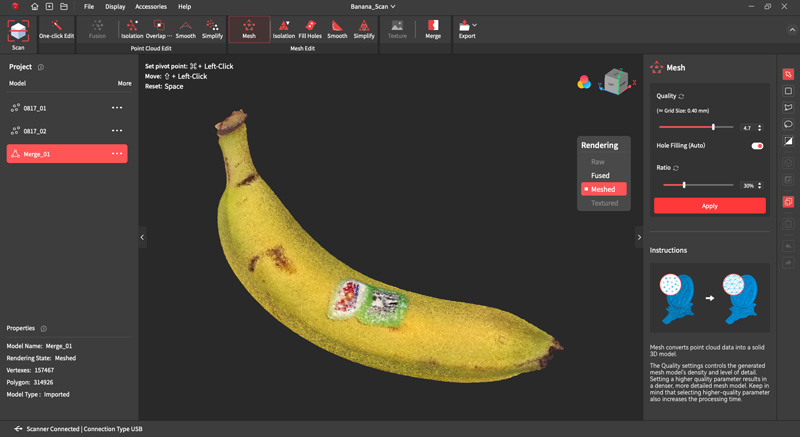Click the Apply button
Image resolution: width=800 pixels, height=437 pixels.
710,206
